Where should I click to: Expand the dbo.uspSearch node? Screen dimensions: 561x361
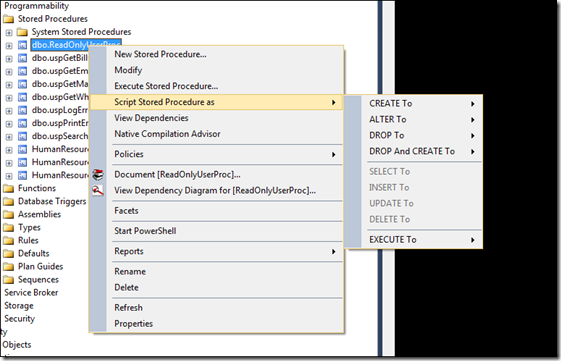pyautogui.click(x=9, y=137)
